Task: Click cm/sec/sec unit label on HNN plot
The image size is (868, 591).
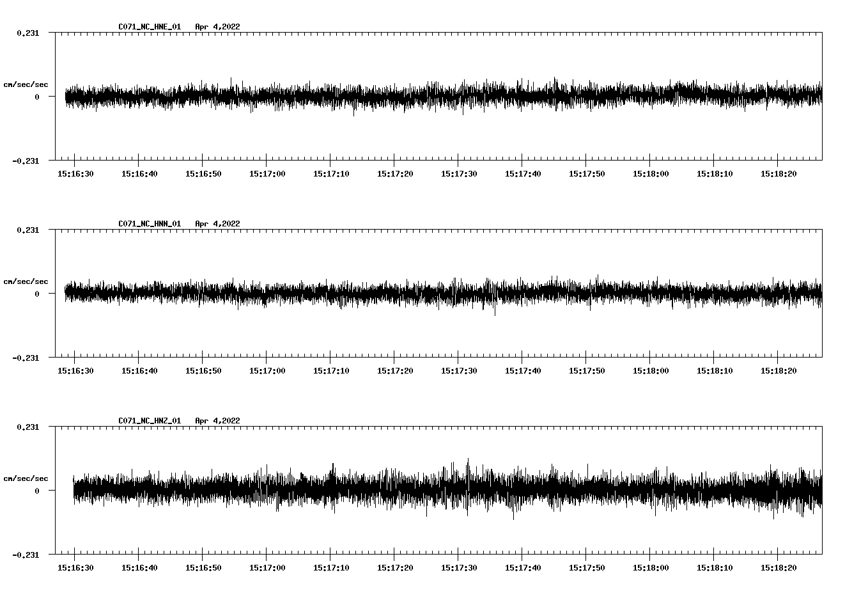Action: click(26, 281)
